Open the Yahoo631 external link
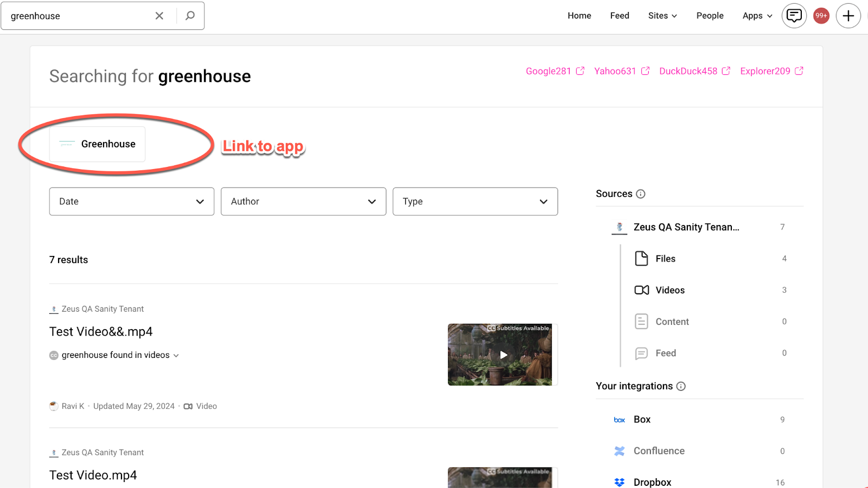Viewport: 868px width, 488px height. click(x=615, y=71)
